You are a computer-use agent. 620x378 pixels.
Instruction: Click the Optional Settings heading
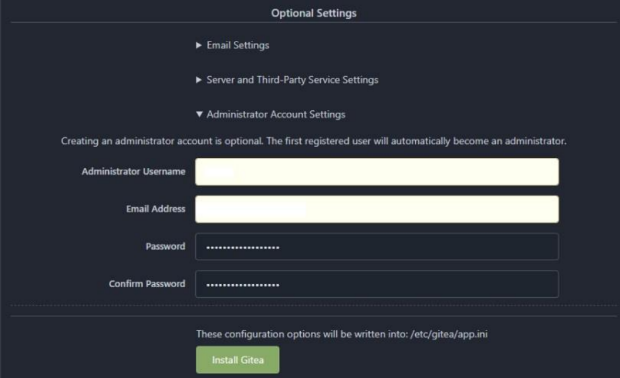(314, 13)
